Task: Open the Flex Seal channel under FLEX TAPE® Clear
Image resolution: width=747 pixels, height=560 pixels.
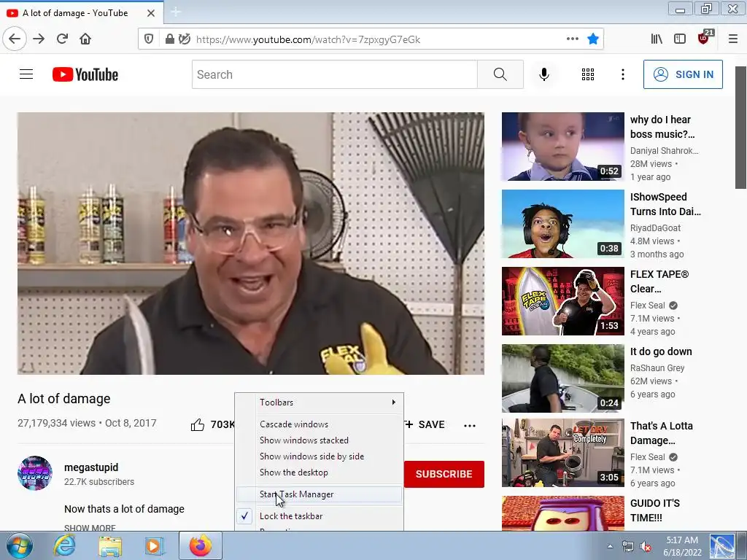Action: [648, 306]
